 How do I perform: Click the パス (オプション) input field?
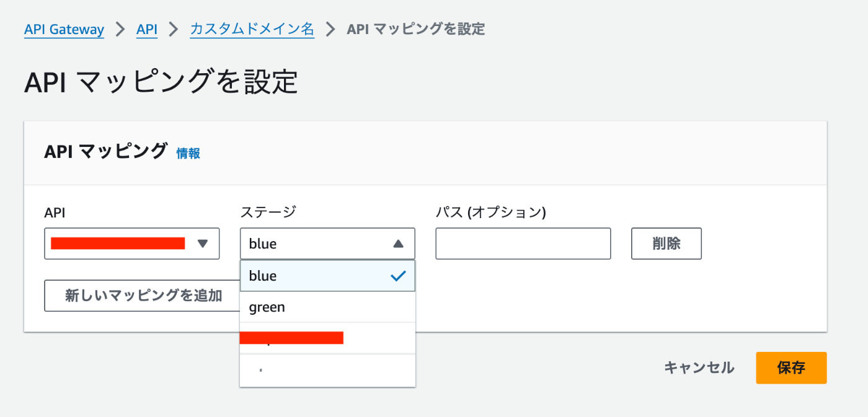tap(523, 244)
